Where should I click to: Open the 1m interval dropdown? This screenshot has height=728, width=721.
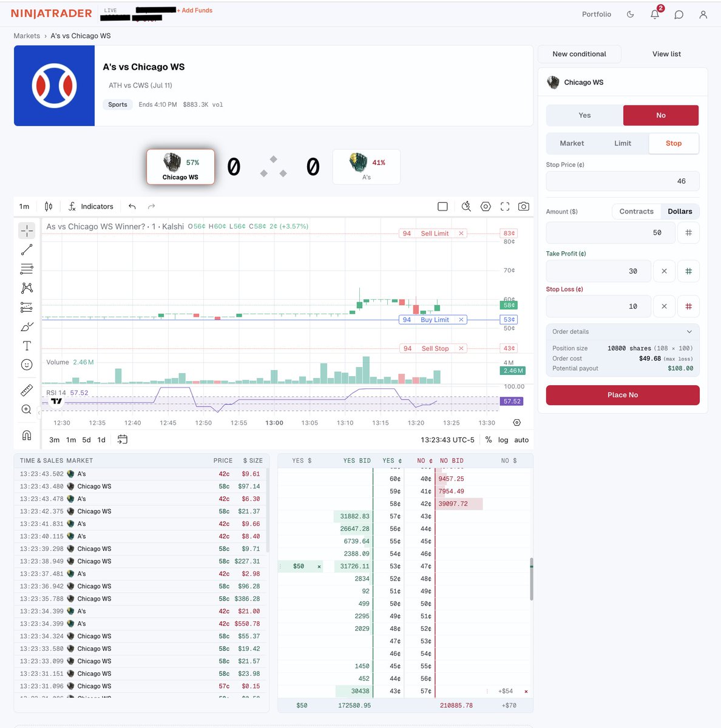pyautogui.click(x=24, y=206)
